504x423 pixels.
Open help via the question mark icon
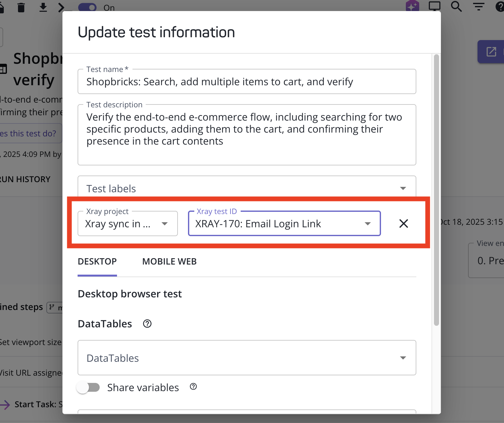click(x=499, y=7)
